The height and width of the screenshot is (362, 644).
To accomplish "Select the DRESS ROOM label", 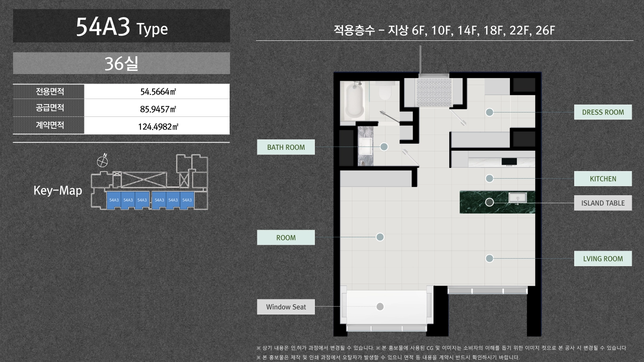I will point(603,112).
